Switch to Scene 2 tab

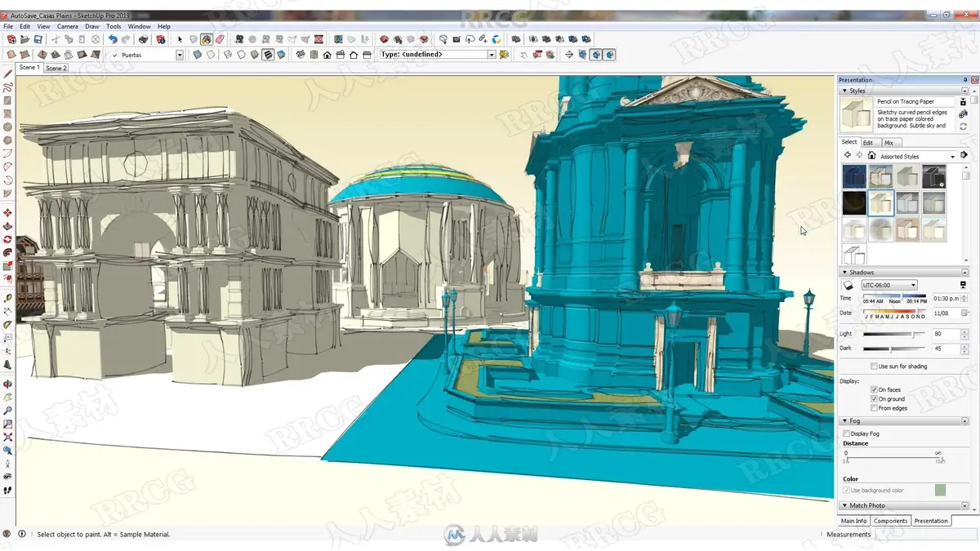56,69
